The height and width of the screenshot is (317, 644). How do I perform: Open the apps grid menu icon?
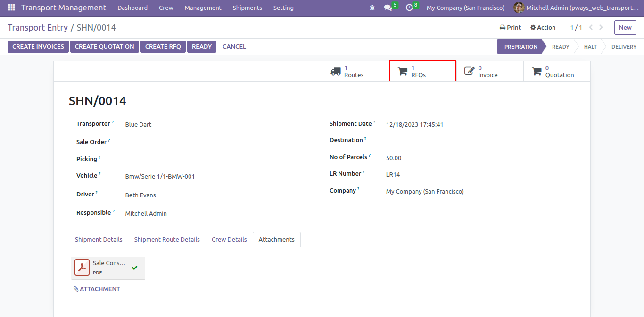coord(11,8)
